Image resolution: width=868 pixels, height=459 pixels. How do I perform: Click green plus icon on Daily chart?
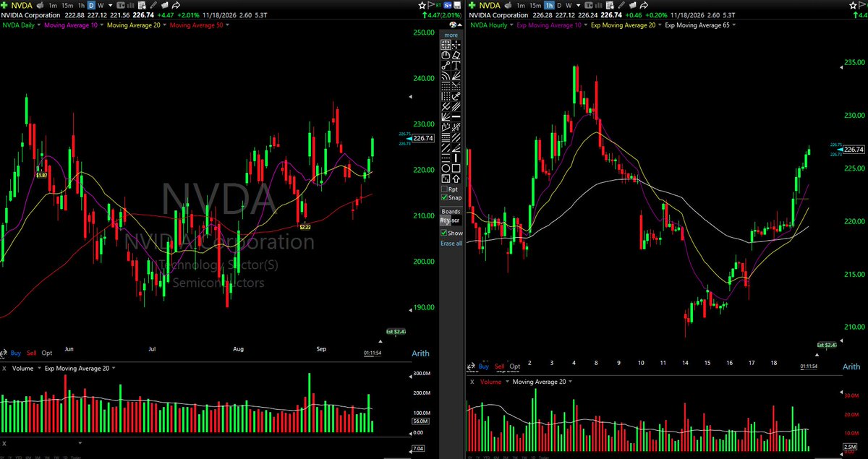(4, 5)
